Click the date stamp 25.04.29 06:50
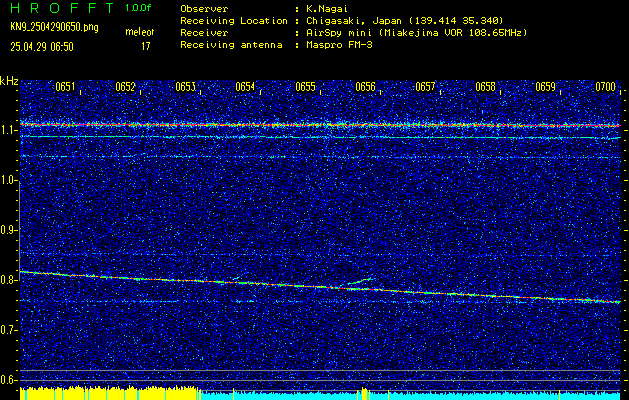Screen dimensions: 629x400 (42, 47)
